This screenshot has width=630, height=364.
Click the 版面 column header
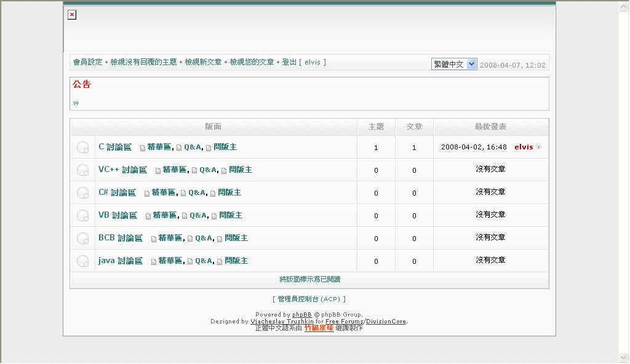[213, 127]
